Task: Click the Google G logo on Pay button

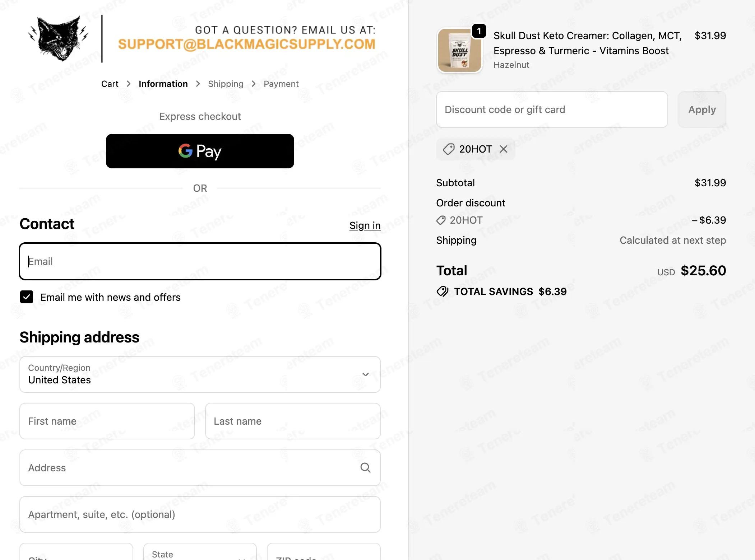Action: coord(185,151)
